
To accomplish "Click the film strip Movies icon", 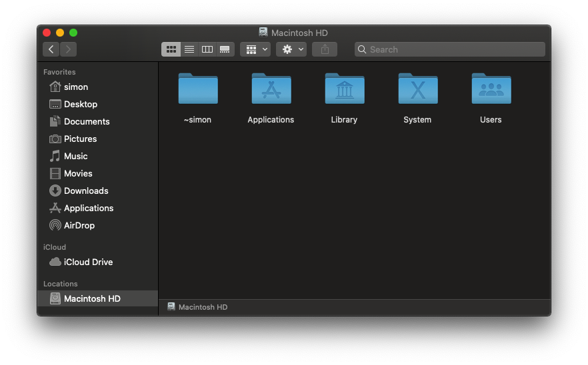I will [55, 173].
